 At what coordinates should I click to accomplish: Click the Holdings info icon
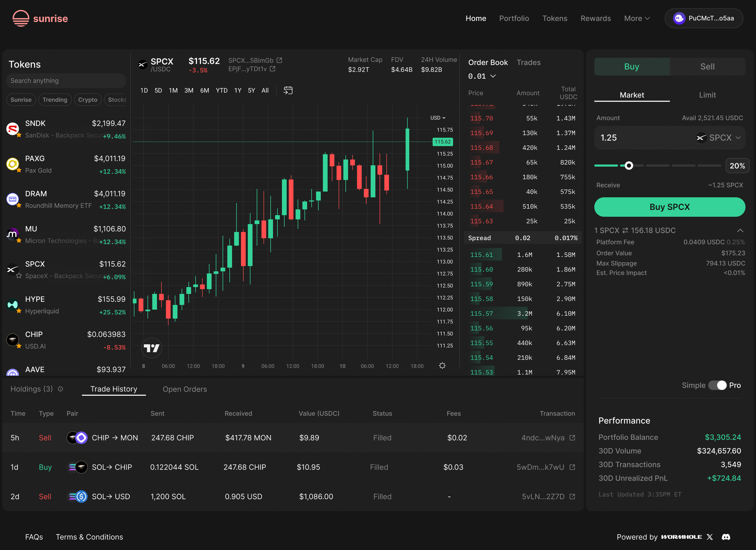tap(60, 389)
